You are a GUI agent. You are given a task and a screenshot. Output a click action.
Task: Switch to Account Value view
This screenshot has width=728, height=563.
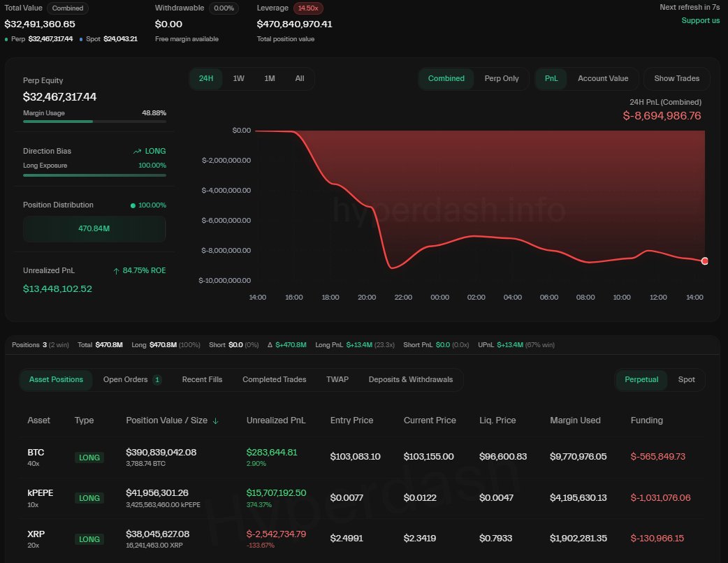pos(602,78)
